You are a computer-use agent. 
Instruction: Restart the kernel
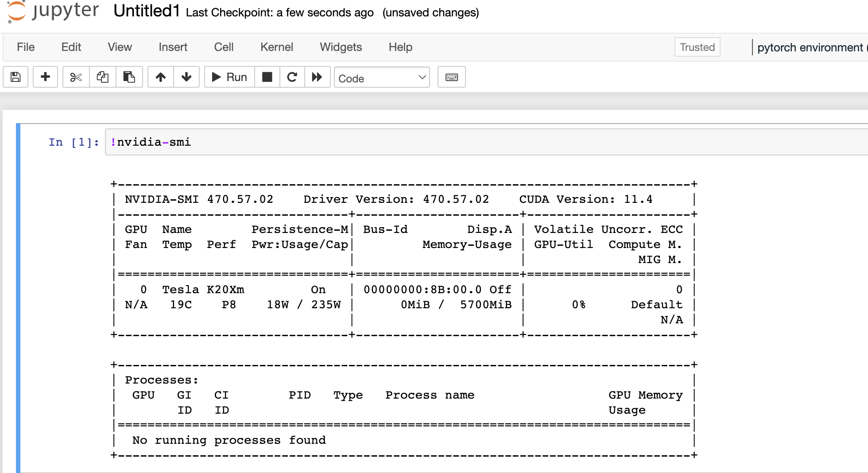[292, 77]
